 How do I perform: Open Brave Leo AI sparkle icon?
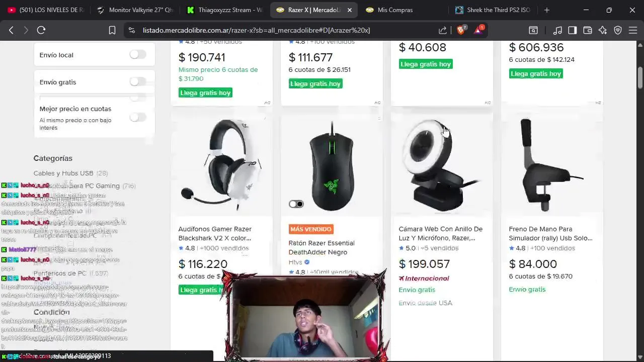[x=603, y=30]
